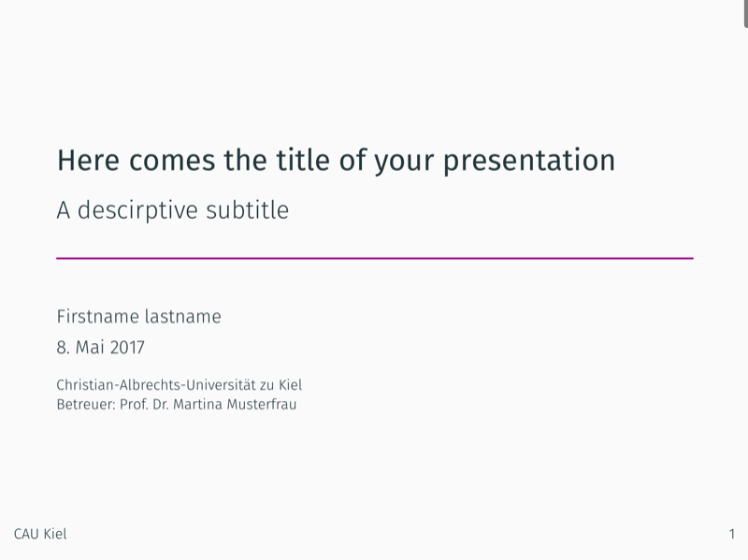Click the 'Betreuer: Prof. Dr. Martina Musterfrau' line

(x=177, y=404)
